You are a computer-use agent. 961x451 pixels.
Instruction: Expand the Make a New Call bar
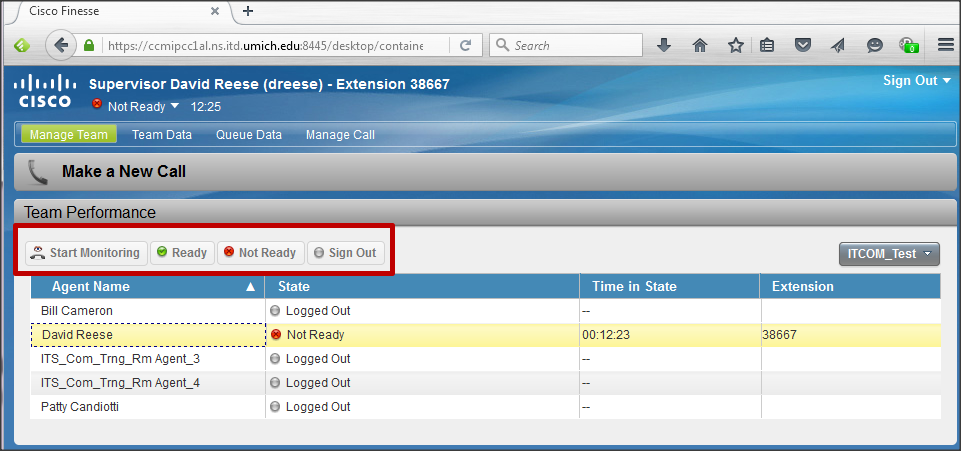click(485, 172)
